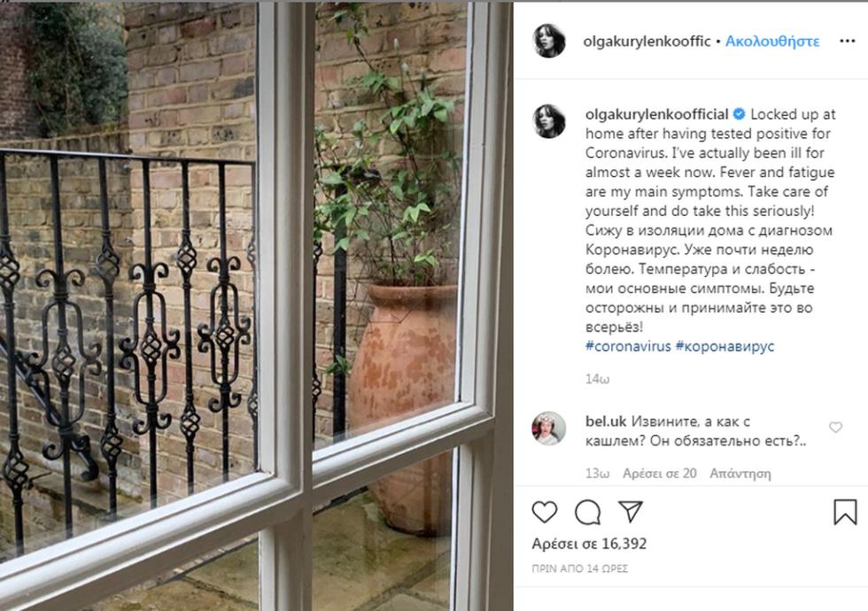Viewport: 868px width, 611px height.
Task: Open the three-dot more options menu
Action: coord(847,41)
